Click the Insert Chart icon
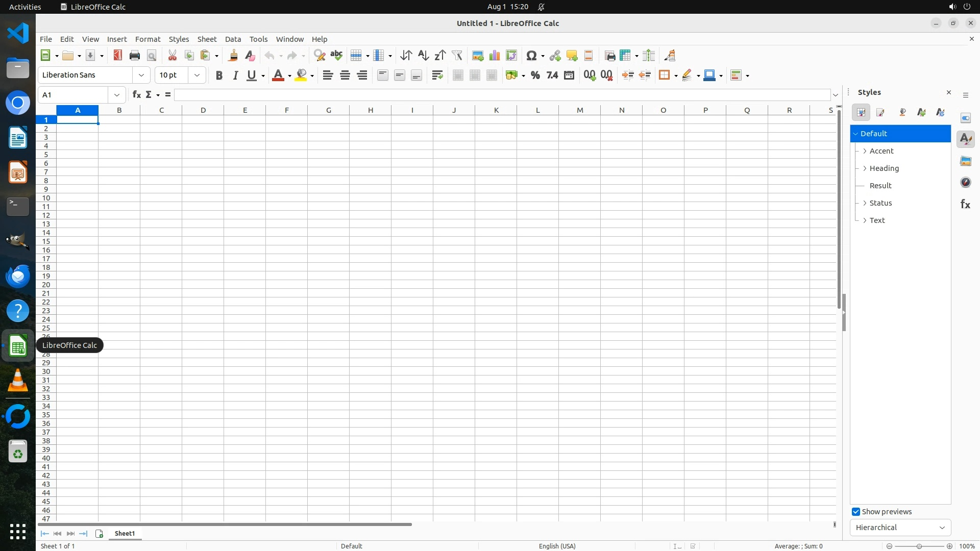Viewport: 980px width, 551px height. tap(495, 56)
